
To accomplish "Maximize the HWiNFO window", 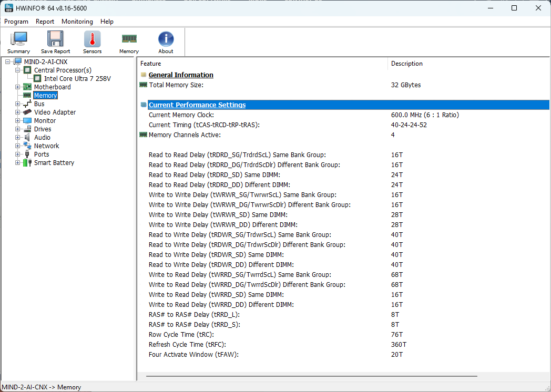I will click(514, 8).
